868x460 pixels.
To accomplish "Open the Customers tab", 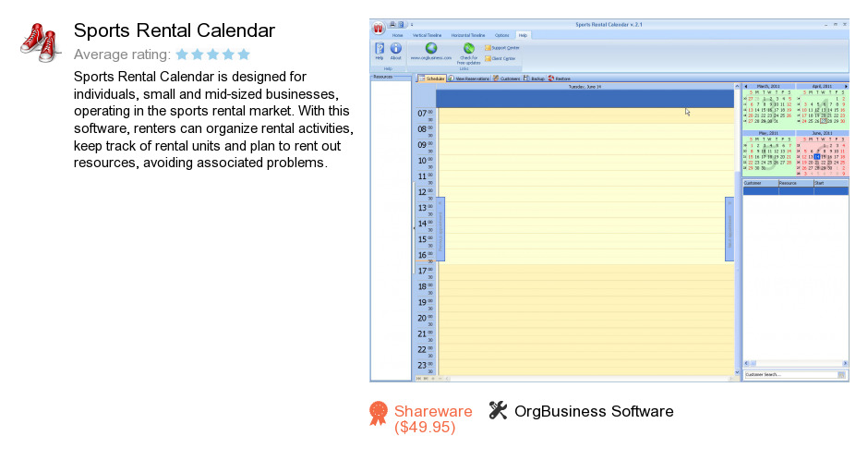I will point(507,79).
